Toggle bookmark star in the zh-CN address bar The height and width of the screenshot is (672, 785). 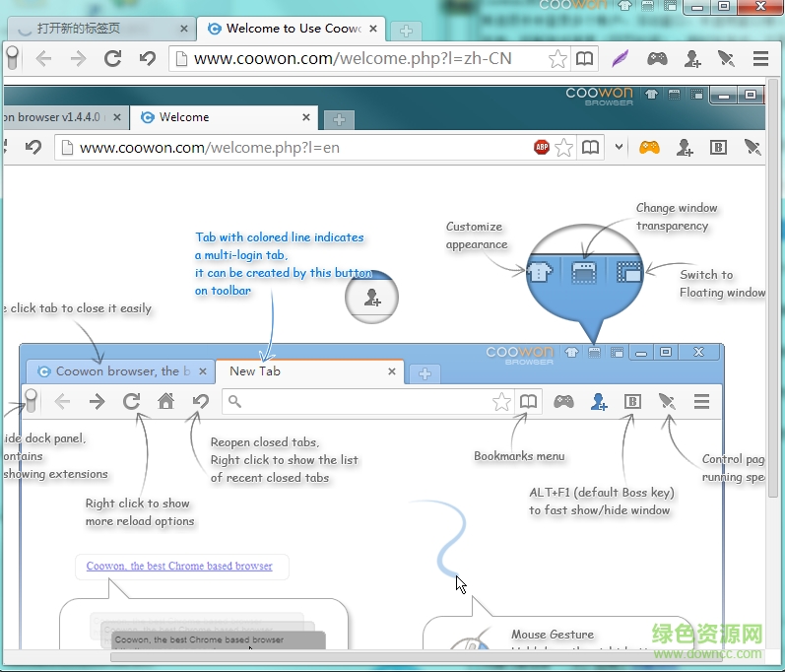557,58
